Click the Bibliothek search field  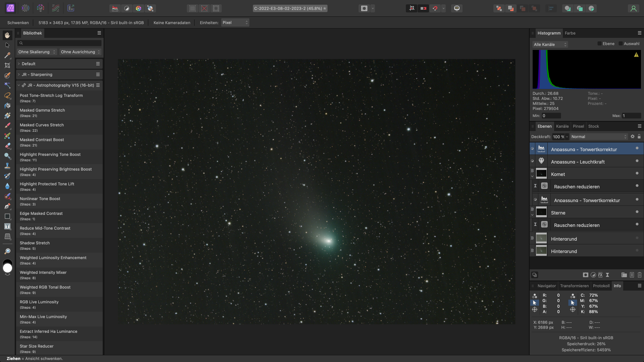[59, 43]
